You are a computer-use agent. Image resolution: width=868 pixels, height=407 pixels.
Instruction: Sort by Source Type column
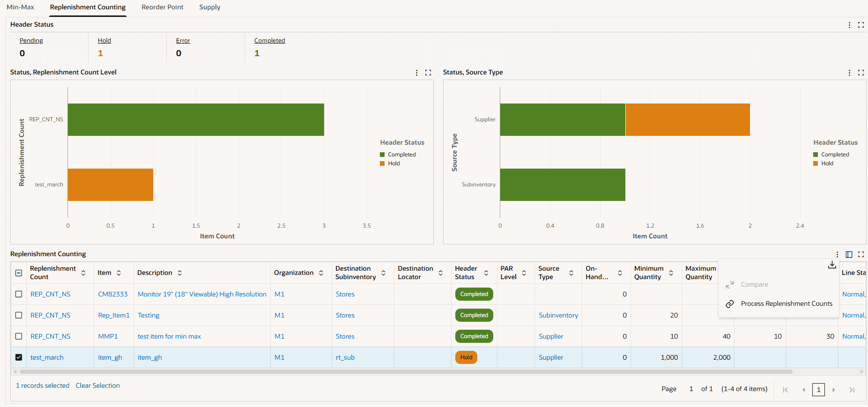(571, 273)
